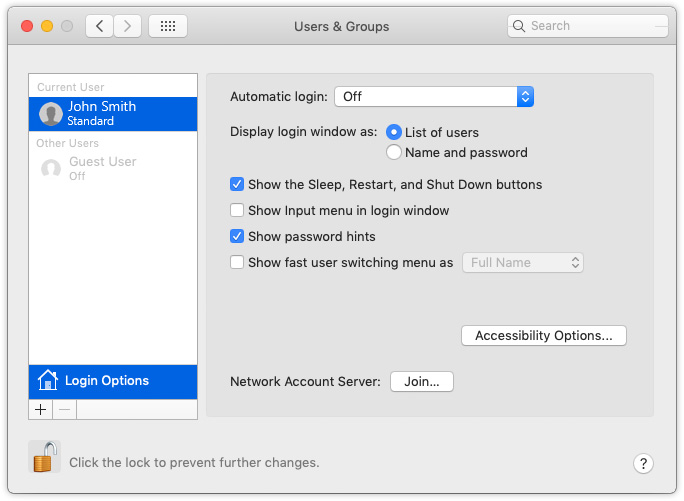Click the Search field in toolbar
This screenshot has width=684, height=501.
point(590,26)
